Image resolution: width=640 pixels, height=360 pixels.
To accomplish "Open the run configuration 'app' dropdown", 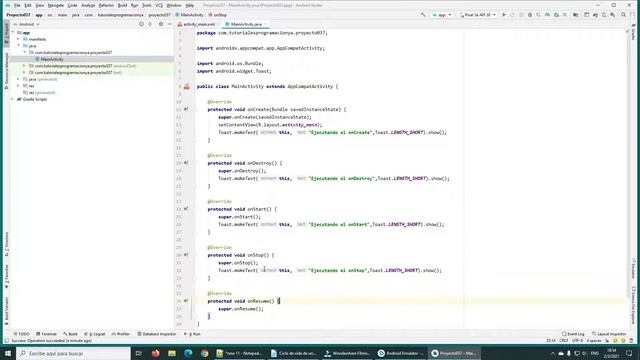I will pos(442,15).
